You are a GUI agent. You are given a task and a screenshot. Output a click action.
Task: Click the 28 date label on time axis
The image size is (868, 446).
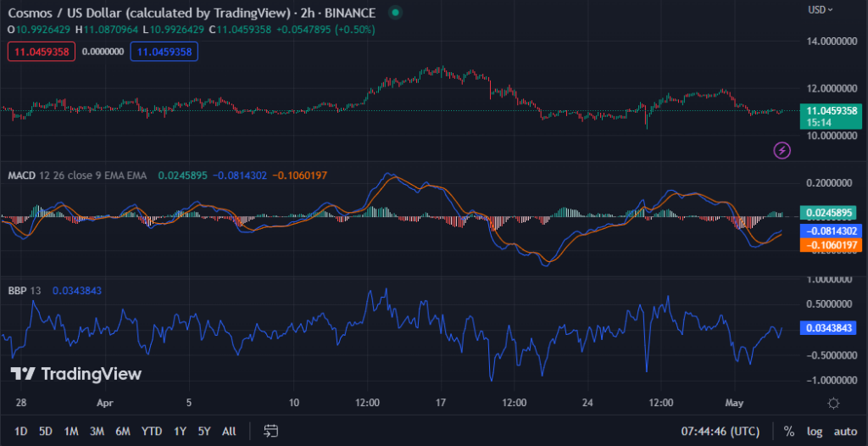click(21, 404)
